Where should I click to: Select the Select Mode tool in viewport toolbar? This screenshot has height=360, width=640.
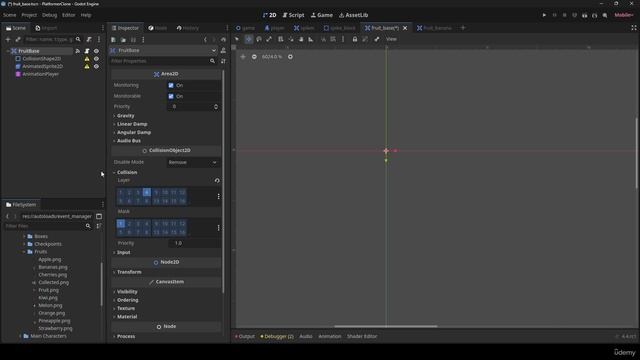pos(237,39)
